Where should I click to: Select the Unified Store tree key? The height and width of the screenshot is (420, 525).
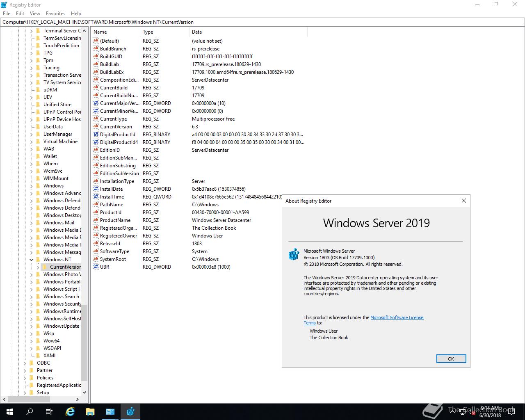pyautogui.click(x=57, y=104)
